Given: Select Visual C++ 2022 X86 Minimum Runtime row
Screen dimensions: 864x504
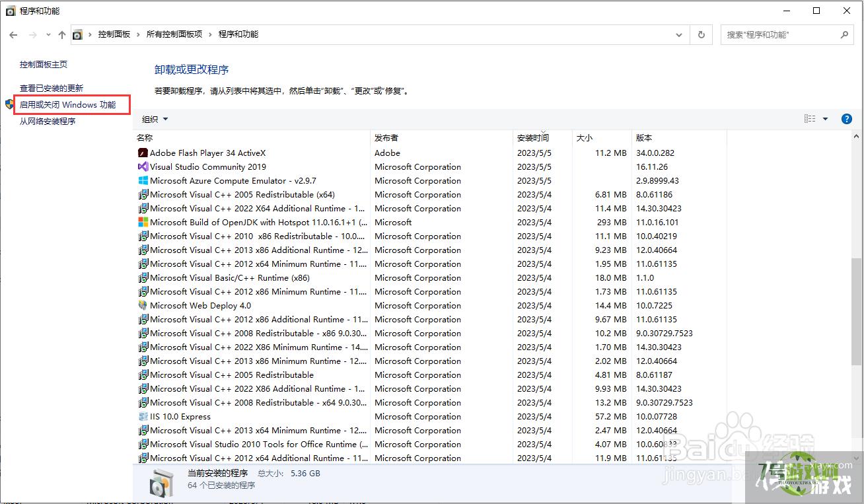Looking at the screenshot, I should pos(430,347).
